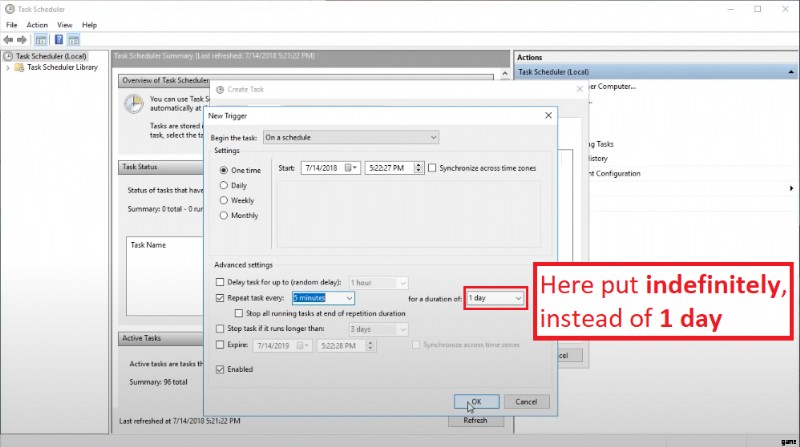Image resolution: width=800 pixels, height=447 pixels.
Task: Open the calendar picker on the Start date
Action: 351,168
